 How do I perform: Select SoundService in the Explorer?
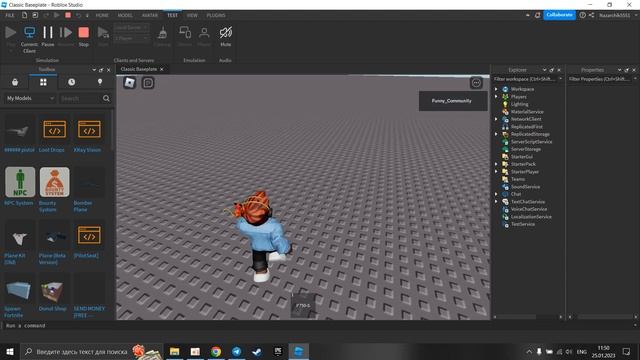(x=525, y=187)
